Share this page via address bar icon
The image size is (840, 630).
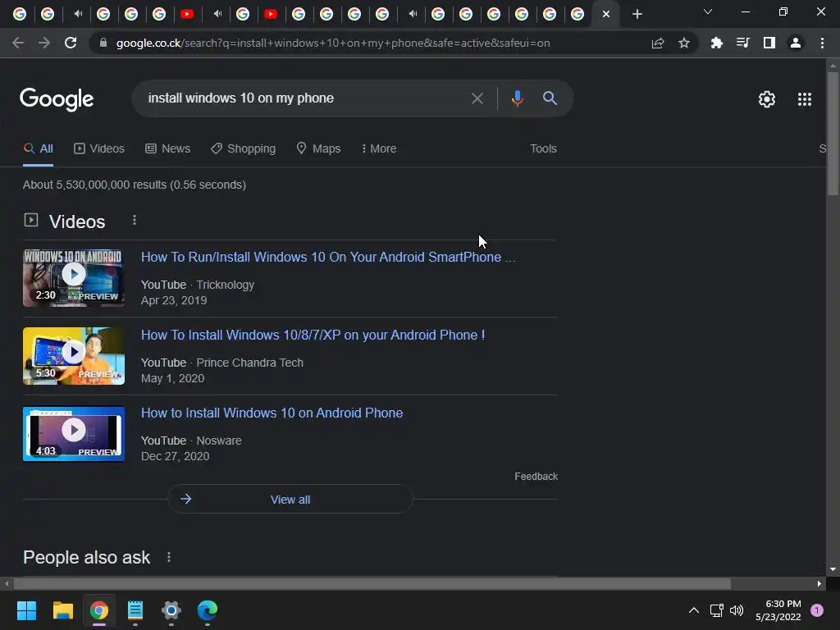tap(658, 43)
